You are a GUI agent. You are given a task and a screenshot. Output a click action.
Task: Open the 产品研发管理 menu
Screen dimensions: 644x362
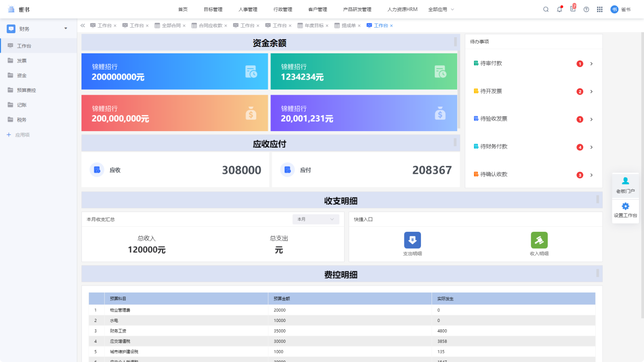click(357, 9)
